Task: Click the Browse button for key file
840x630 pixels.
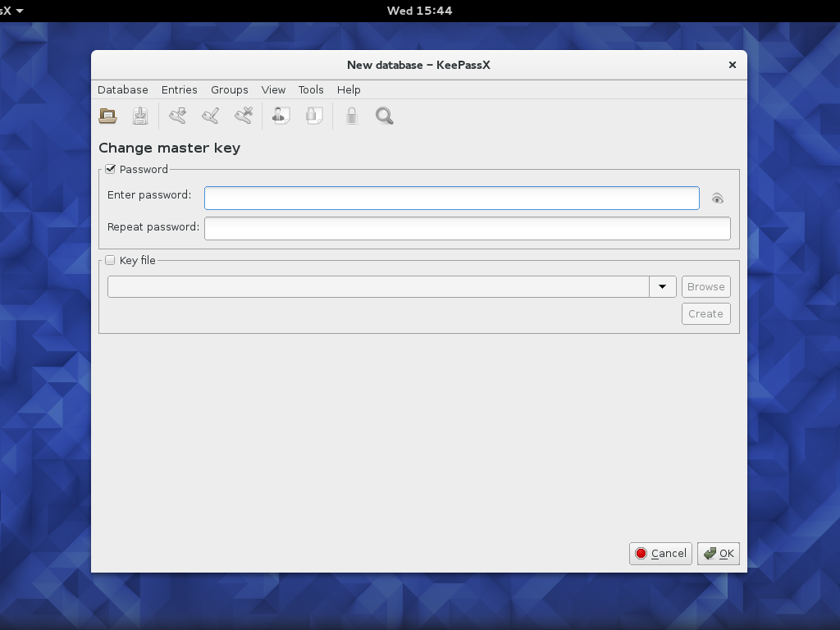Action: (x=706, y=286)
